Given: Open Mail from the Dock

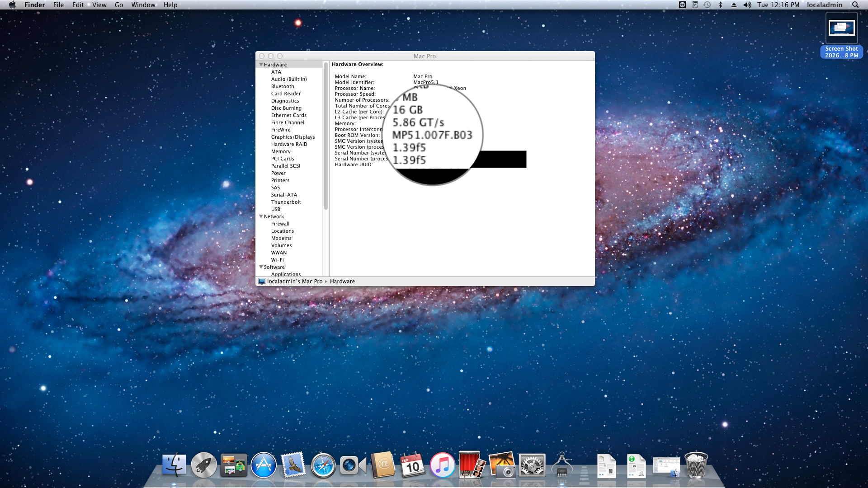Looking at the screenshot, I should [293, 465].
